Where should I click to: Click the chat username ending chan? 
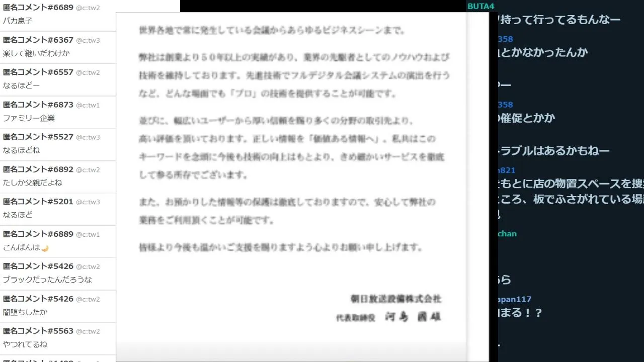(x=507, y=234)
